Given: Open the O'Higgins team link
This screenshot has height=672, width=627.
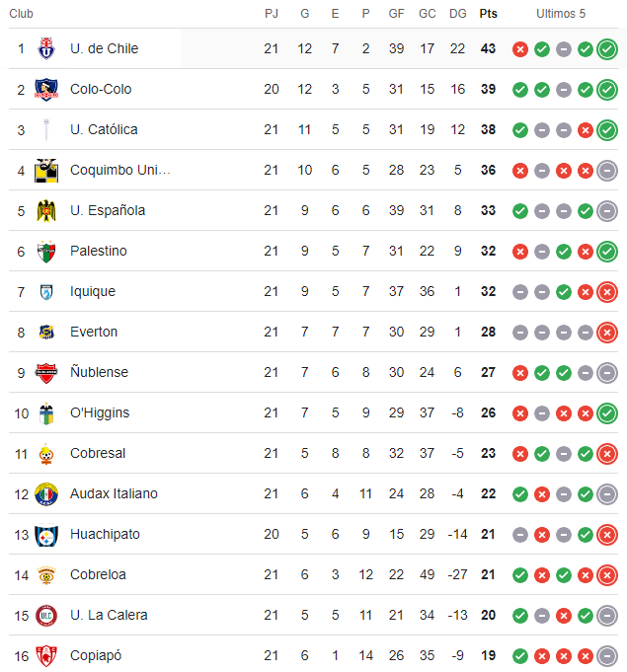Looking at the screenshot, I should (100, 412).
